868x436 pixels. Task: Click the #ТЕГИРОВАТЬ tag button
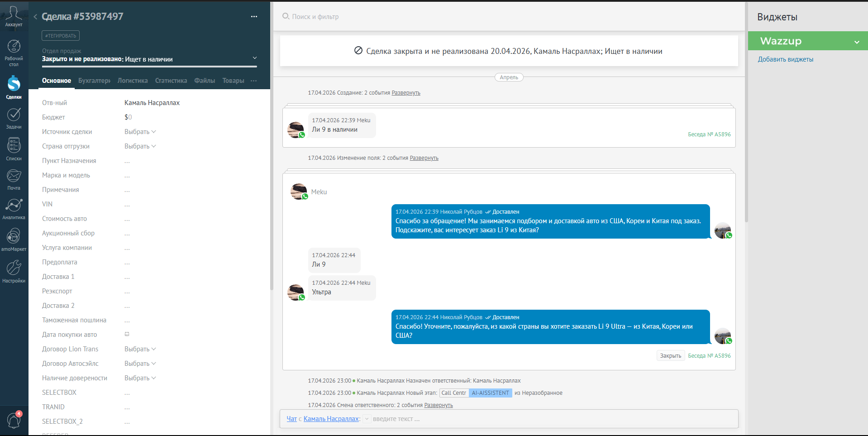(x=61, y=36)
